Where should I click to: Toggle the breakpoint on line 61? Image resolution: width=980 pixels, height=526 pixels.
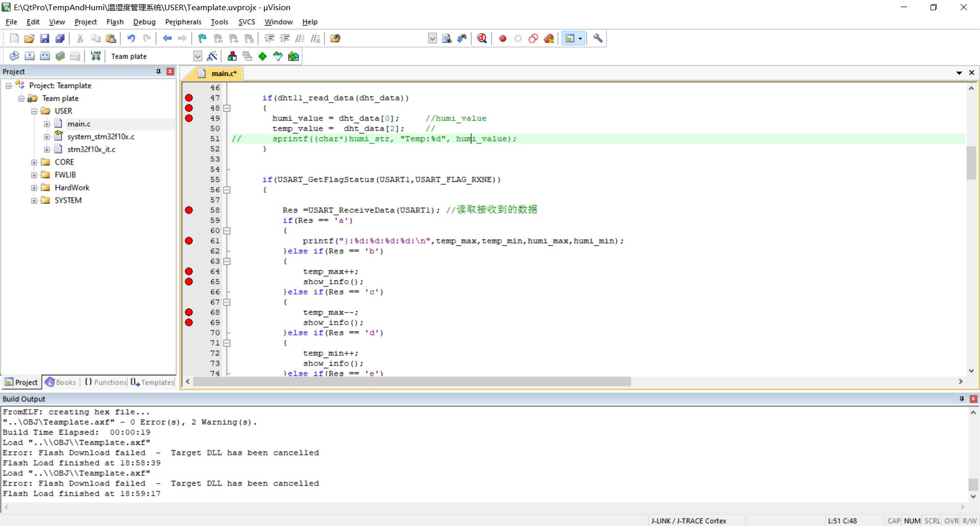[x=189, y=241]
